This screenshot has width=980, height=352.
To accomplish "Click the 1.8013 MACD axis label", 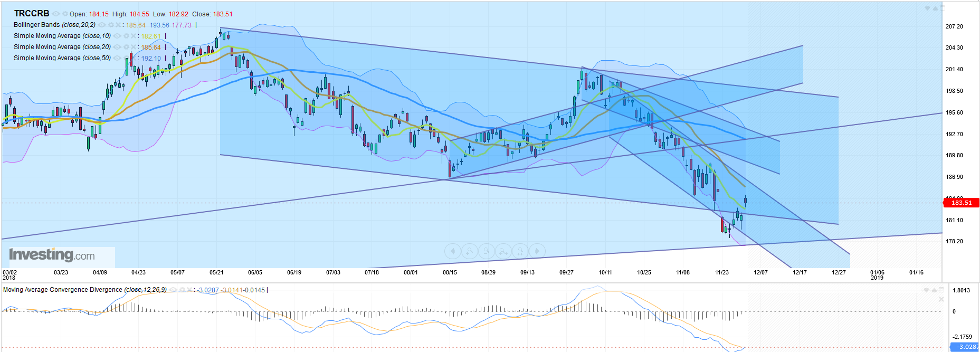I will (x=962, y=290).
